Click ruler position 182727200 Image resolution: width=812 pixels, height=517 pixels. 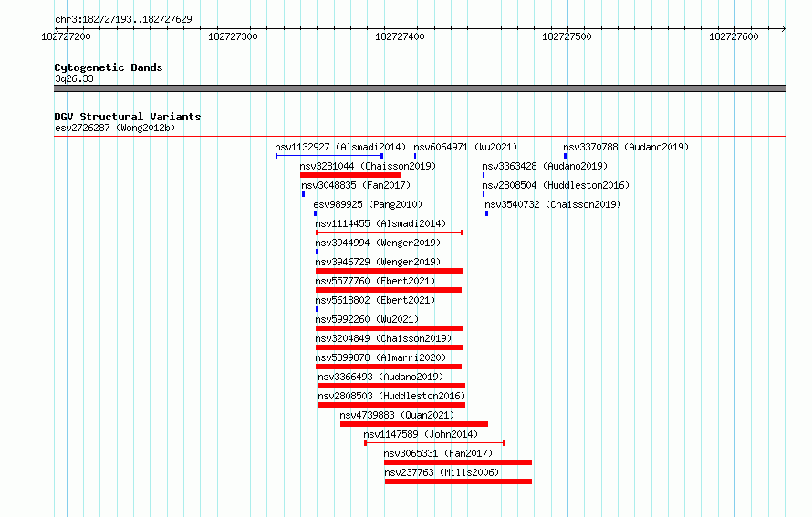click(x=66, y=36)
